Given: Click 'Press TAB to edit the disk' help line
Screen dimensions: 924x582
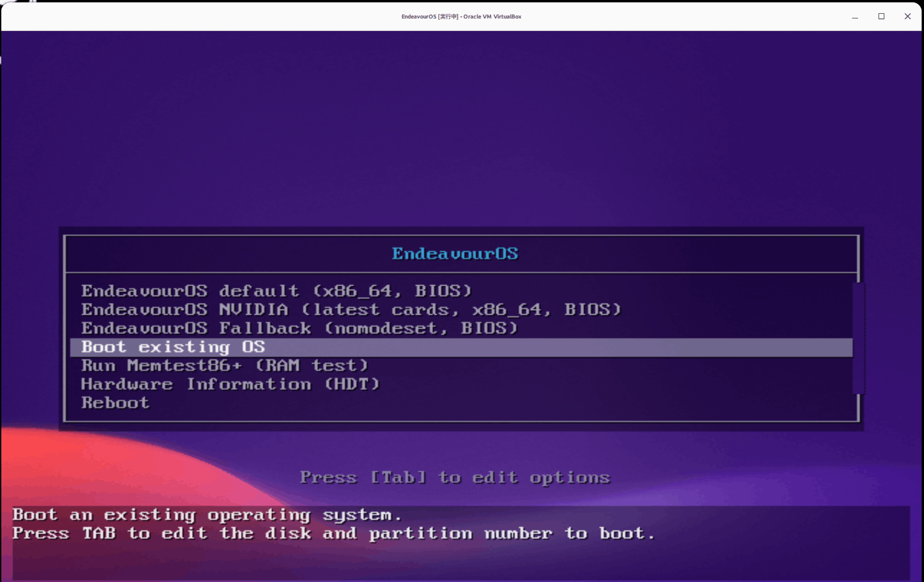Looking at the screenshot, I should point(334,534).
